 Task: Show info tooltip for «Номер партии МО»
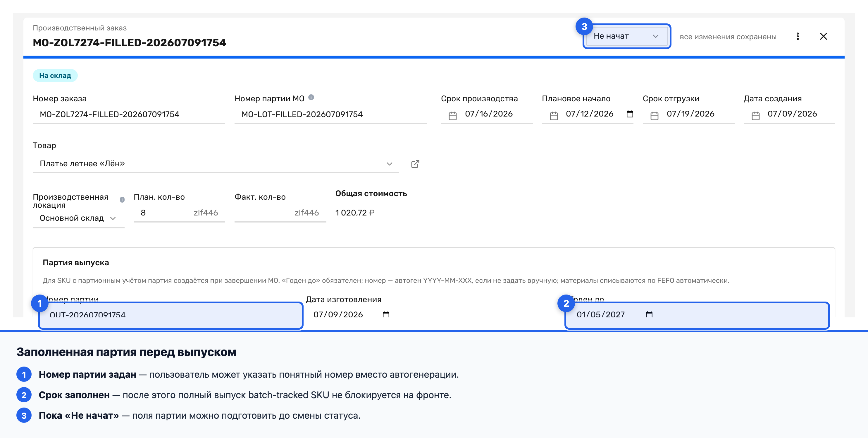click(311, 97)
